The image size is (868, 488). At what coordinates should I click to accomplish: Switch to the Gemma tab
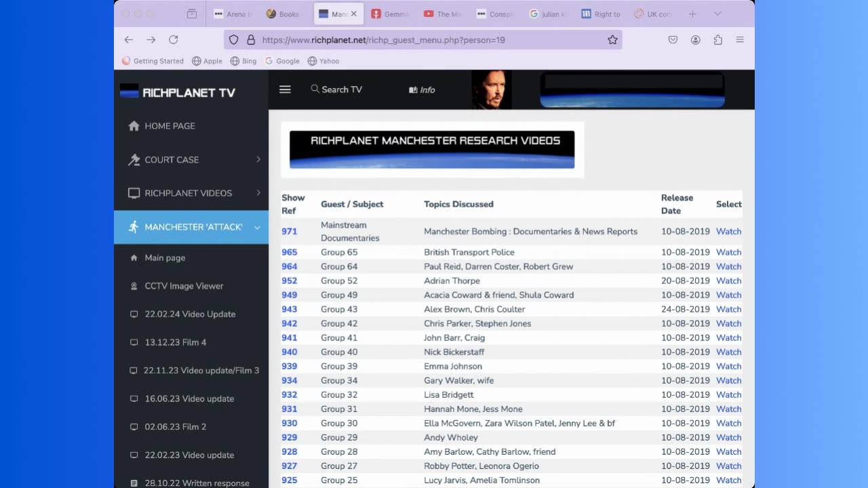coord(390,14)
